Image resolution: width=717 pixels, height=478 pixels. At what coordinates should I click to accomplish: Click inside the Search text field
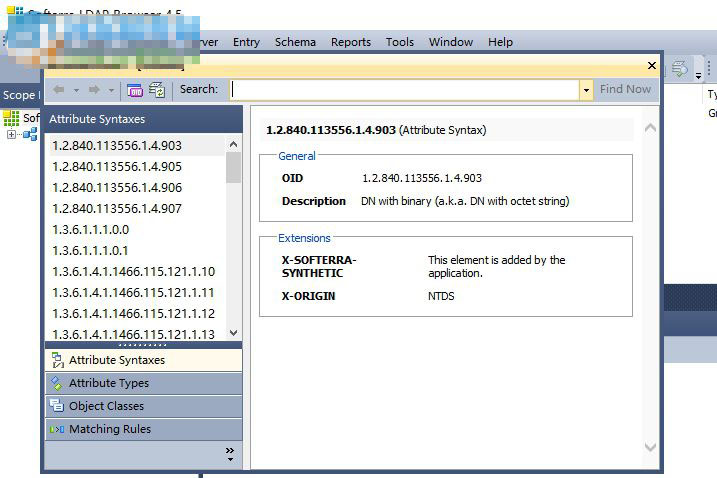click(404, 90)
